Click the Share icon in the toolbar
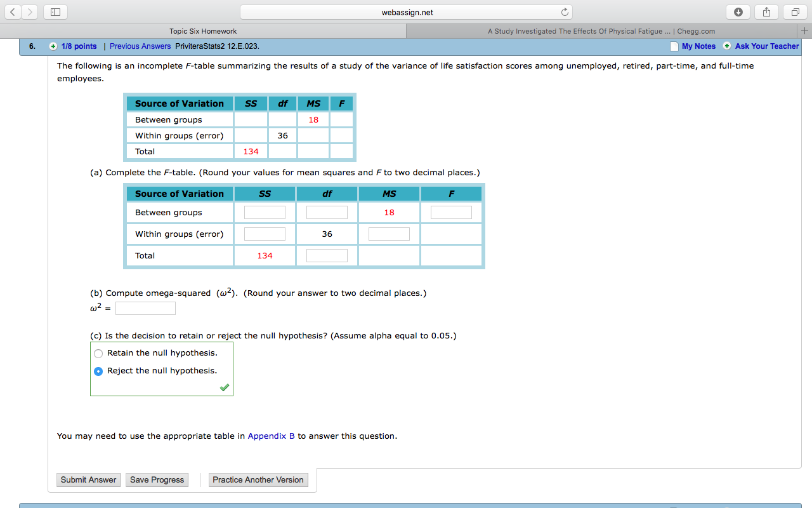812x508 pixels. pos(766,11)
